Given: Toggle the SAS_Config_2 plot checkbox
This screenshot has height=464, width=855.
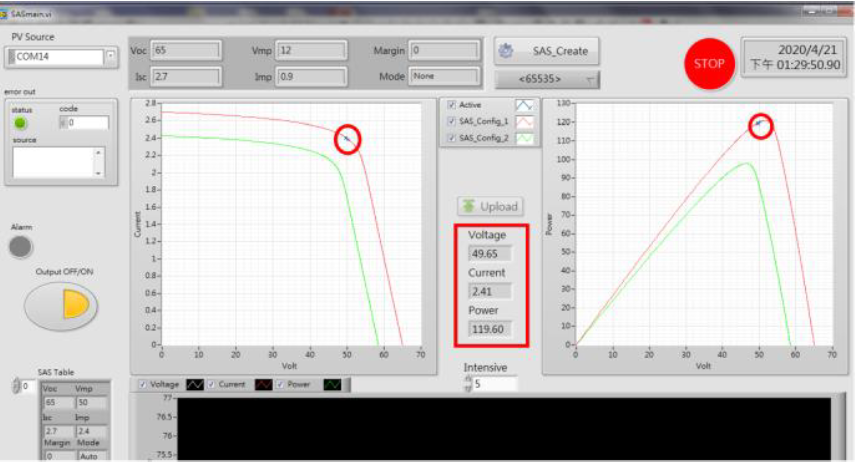Looking at the screenshot, I should tap(453, 139).
